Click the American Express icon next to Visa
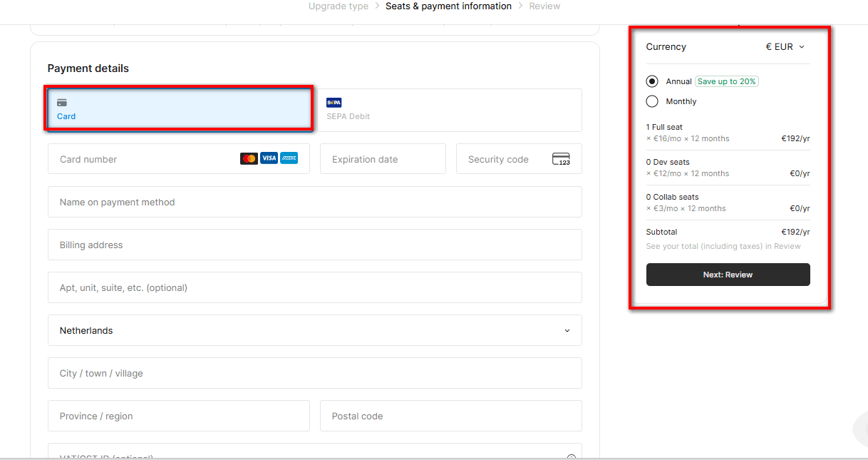Viewport: 868px width, 460px height. click(289, 158)
